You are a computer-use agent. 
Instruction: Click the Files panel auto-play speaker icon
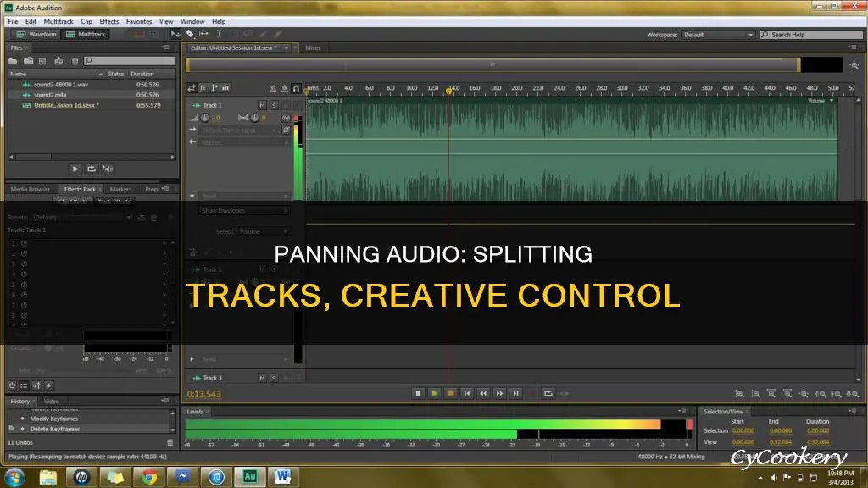[108, 169]
